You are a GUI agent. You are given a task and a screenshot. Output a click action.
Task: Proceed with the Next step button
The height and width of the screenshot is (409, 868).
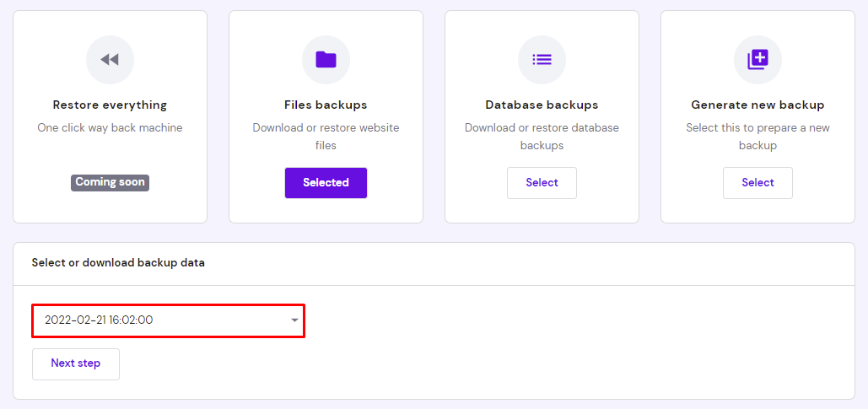76,363
